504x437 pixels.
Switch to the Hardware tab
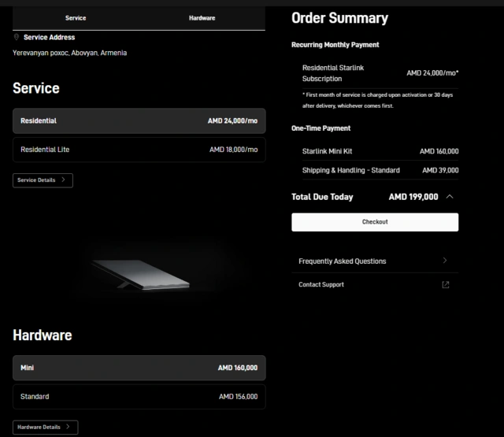202,18
